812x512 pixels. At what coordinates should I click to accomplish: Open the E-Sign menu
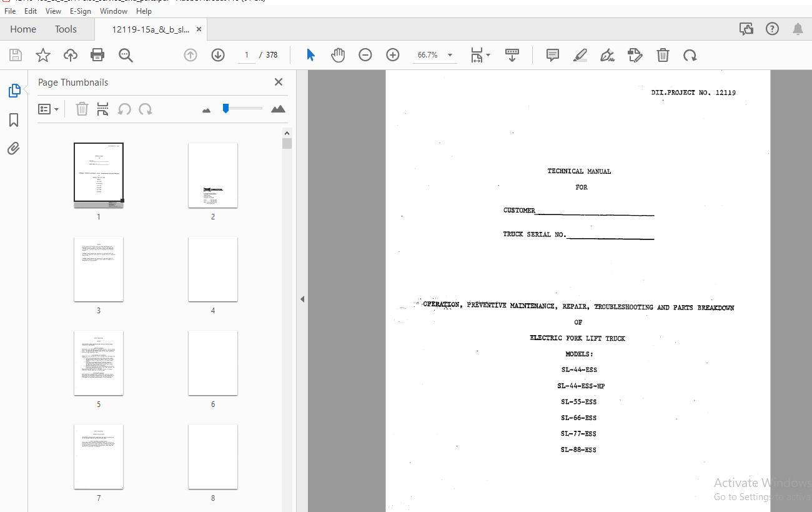click(x=80, y=11)
